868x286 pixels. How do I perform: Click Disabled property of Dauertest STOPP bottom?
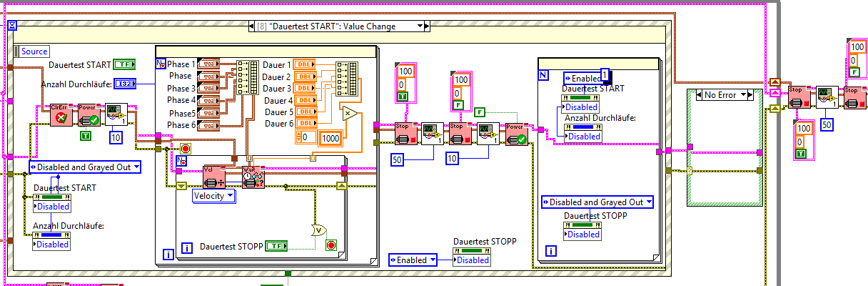coord(473,260)
